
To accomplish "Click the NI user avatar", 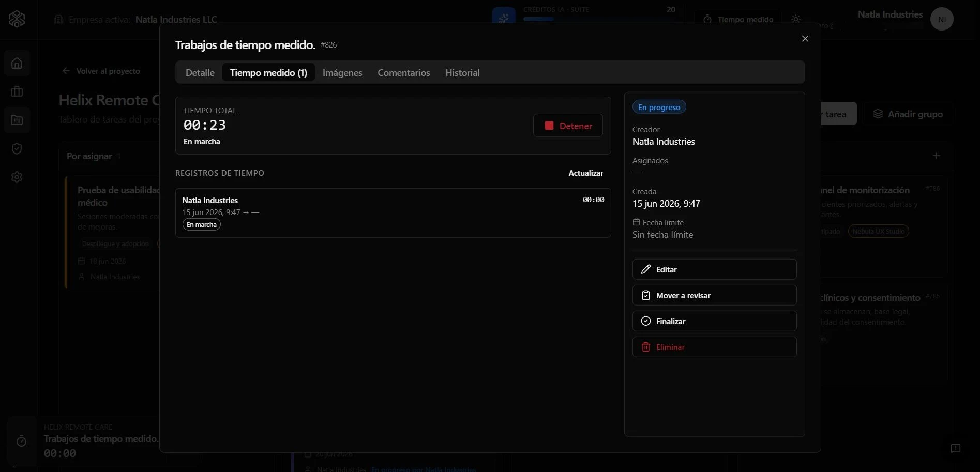I will [942, 19].
